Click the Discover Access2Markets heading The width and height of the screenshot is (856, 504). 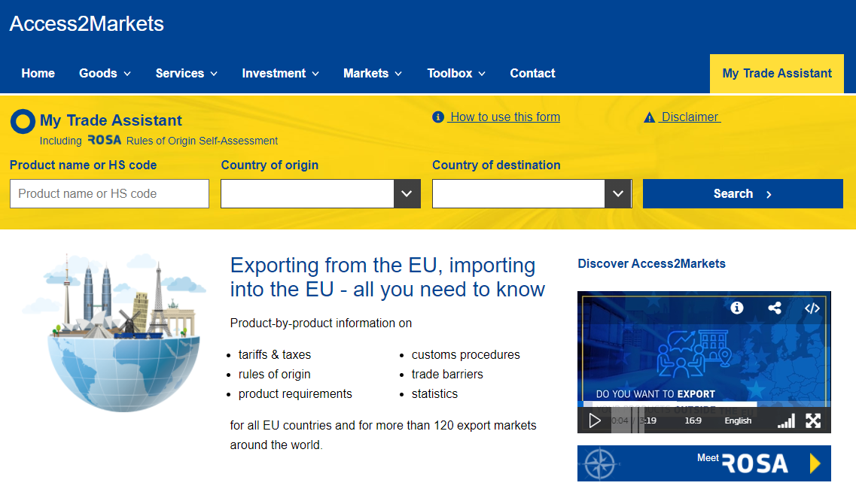click(x=651, y=263)
